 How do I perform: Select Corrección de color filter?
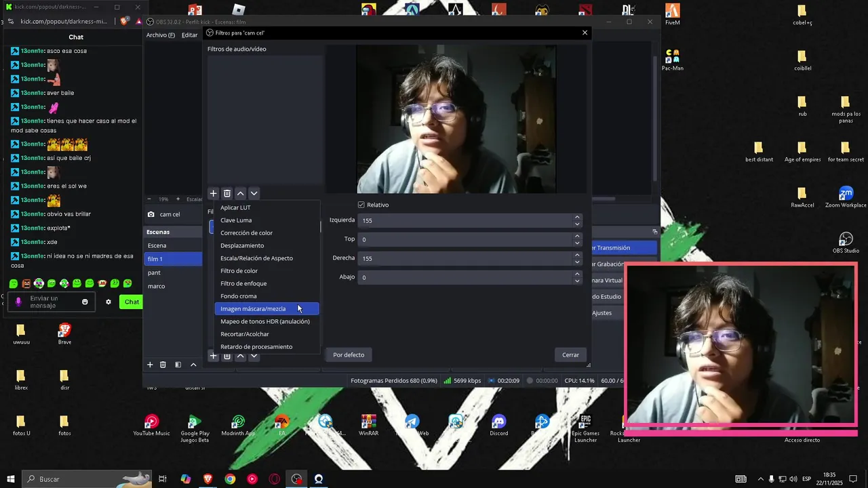(267, 232)
